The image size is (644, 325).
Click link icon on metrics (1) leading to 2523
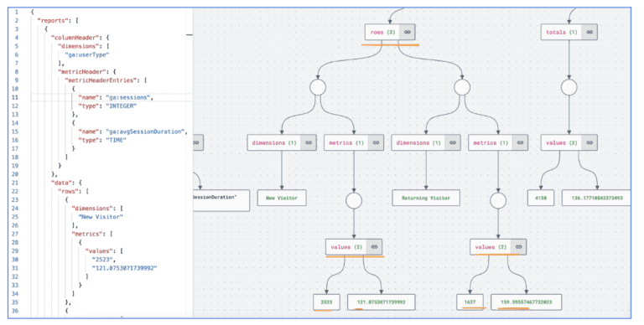[x=376, y=142]
